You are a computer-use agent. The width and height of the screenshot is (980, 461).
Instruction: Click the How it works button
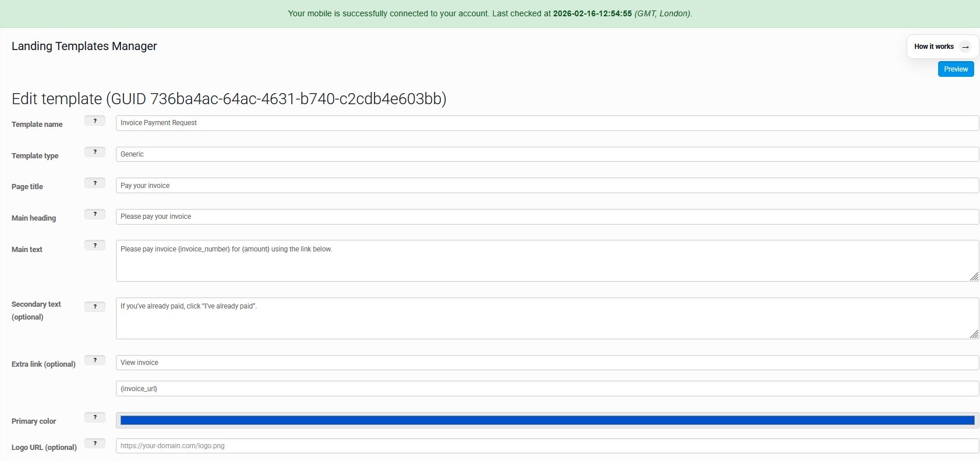pos(942,47)
